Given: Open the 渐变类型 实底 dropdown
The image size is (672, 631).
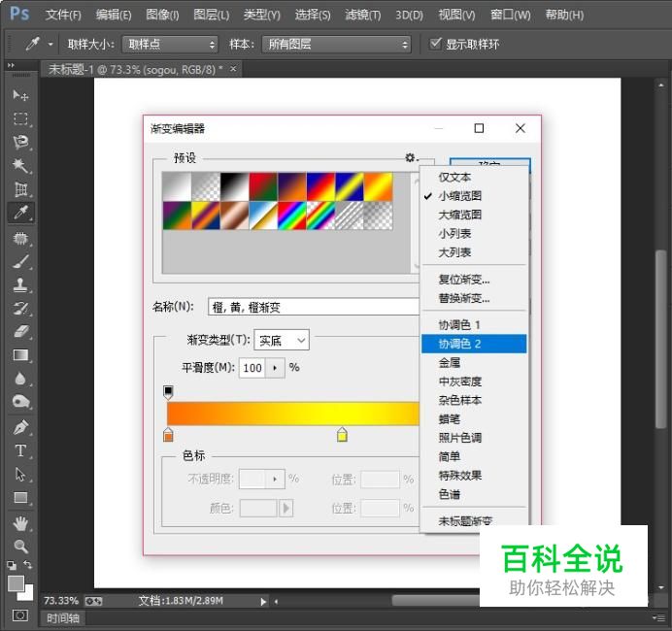Looking at the screenshot, I should coord(282,340).
